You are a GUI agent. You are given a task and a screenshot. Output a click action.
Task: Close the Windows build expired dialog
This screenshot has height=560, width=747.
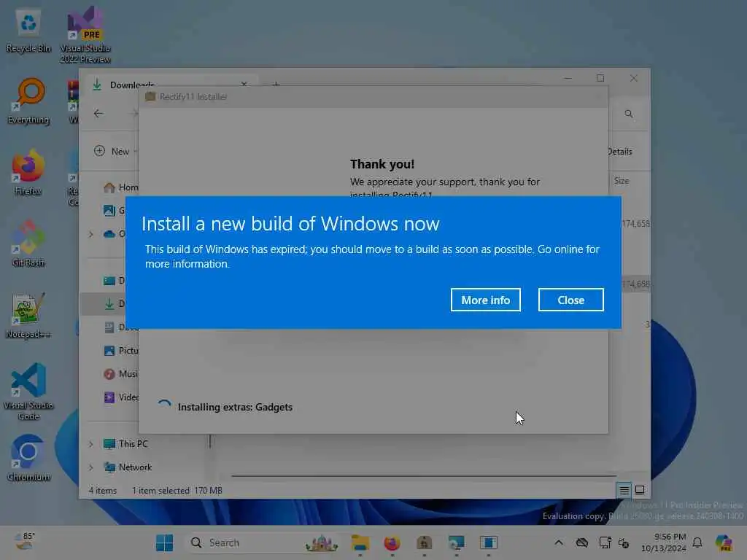pos(570,300)
